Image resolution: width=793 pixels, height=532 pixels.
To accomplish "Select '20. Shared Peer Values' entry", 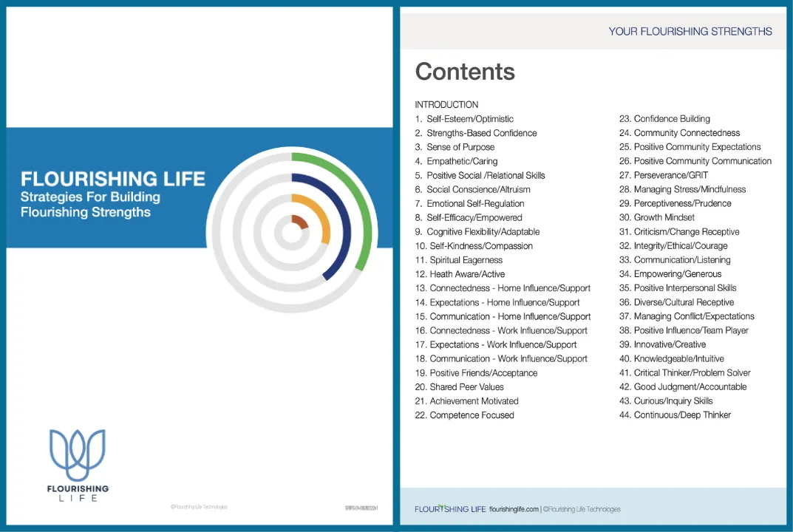I will [459, 387].
